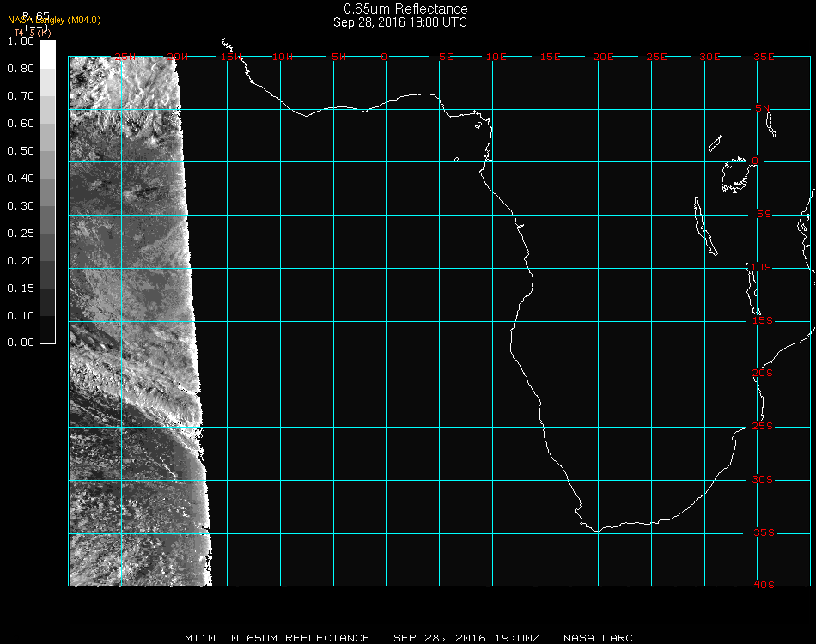Image resolution: width=816 pixels, height=644 pixels.
Task: Click the 0 longitude label at the top
Action: point(385,57)
